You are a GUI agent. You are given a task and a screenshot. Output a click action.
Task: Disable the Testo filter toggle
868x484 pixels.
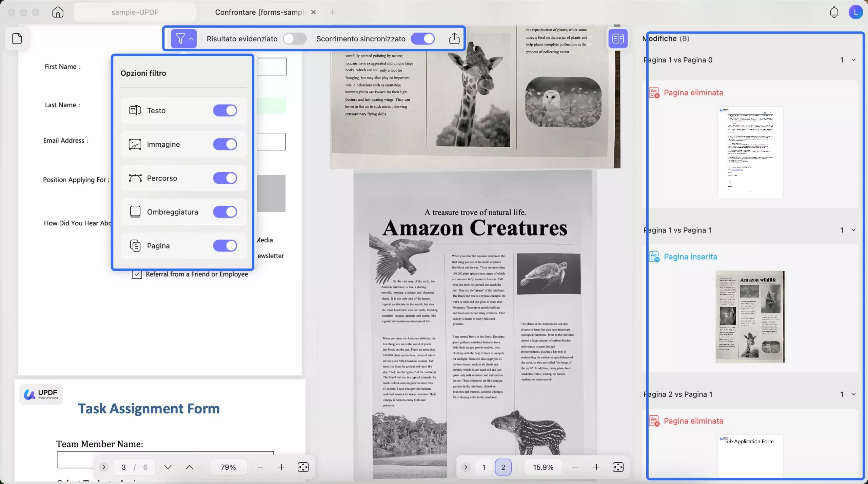[x=225, y=110]
